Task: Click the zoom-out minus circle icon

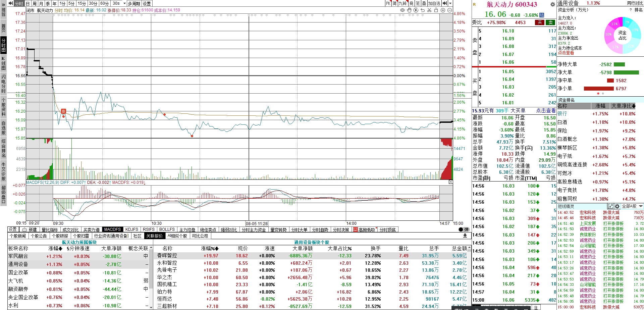Action: (449, 10)
